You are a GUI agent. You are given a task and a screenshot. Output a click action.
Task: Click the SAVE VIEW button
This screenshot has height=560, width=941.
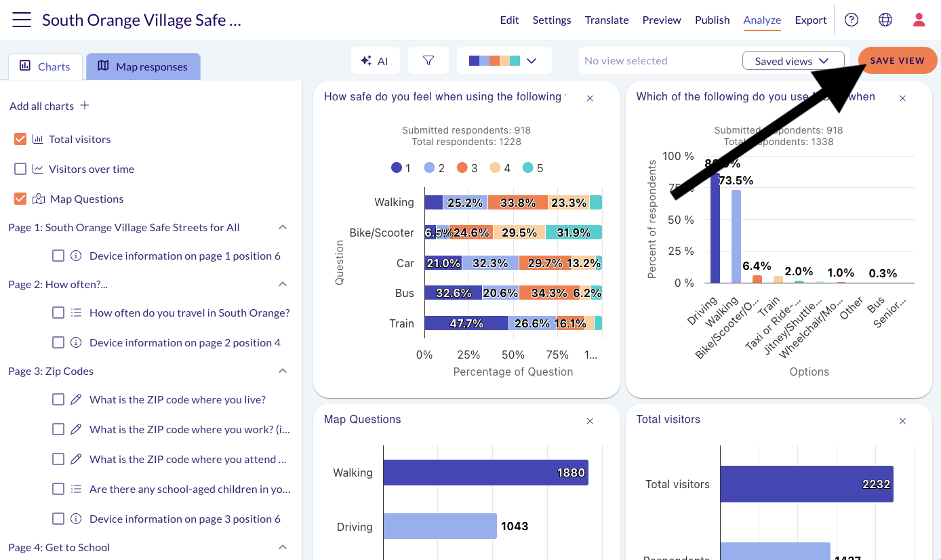pyautogui.click(x=898, y=60)
